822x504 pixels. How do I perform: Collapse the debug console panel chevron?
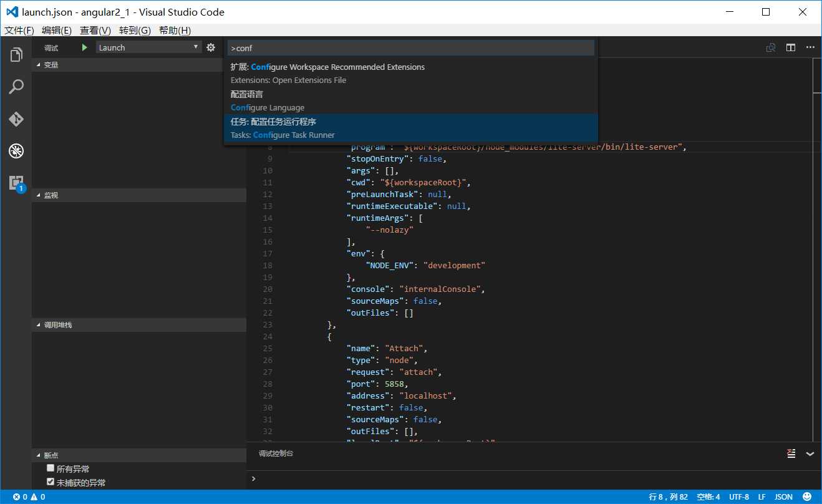810,453
